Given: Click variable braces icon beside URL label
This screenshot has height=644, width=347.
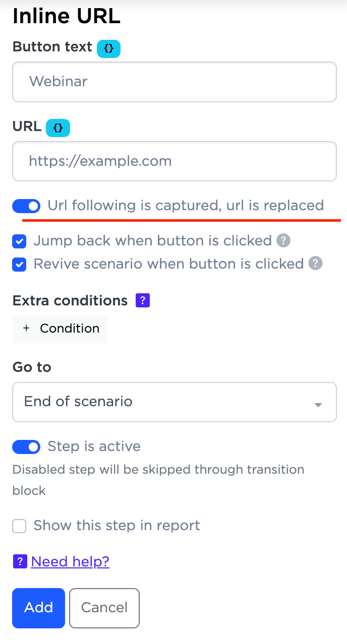Looking at the screenshot, I should coord(58,128).
